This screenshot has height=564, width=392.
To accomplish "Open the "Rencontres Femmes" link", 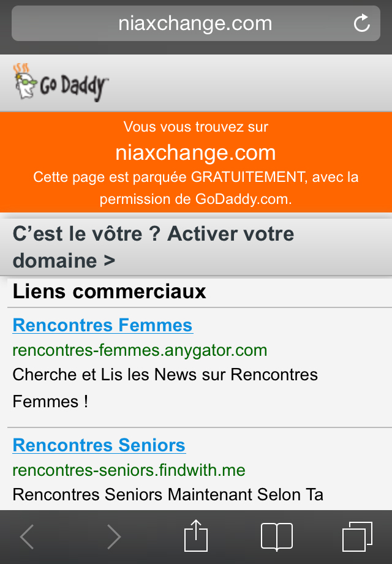I will pyautogui.click(x=103, y=325).
